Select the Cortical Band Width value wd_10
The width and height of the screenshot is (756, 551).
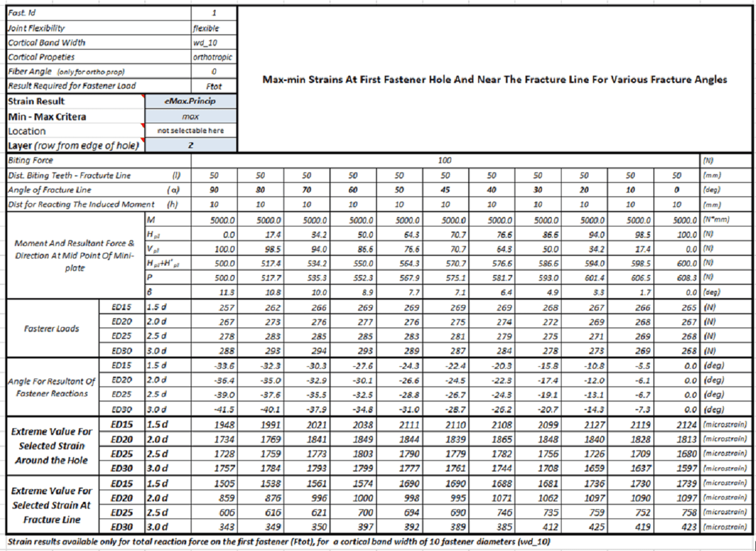[x=214, y=43]
